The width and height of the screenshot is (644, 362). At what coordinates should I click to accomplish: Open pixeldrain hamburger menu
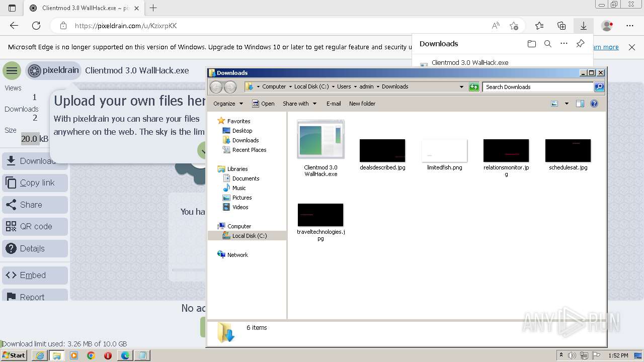pyautogui.click(x=12, y=70)
